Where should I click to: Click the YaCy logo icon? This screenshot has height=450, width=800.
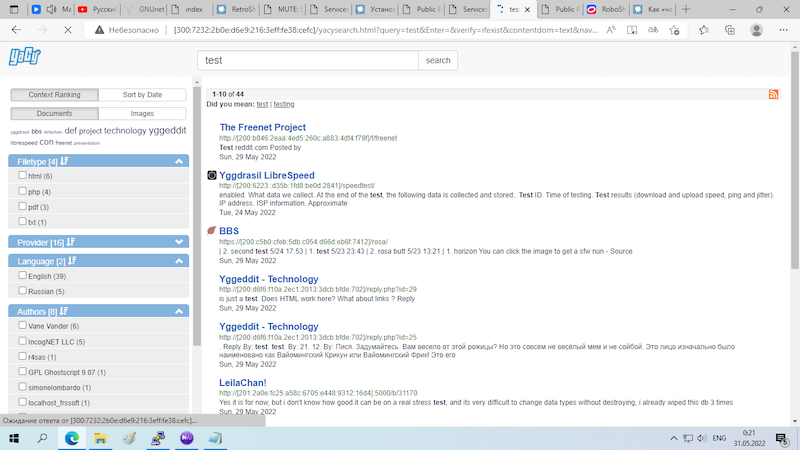click(19, 57)
